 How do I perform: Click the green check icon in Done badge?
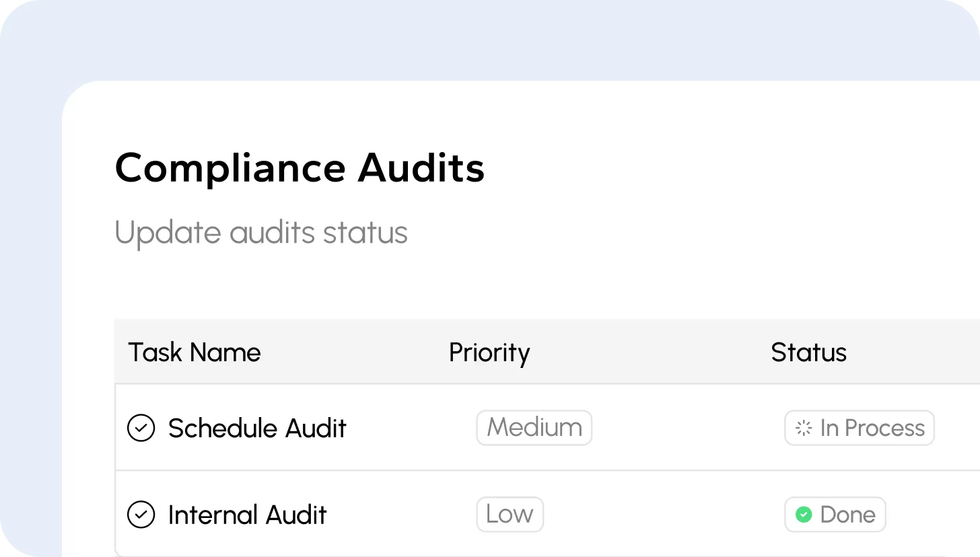click(x=804, y=515)
